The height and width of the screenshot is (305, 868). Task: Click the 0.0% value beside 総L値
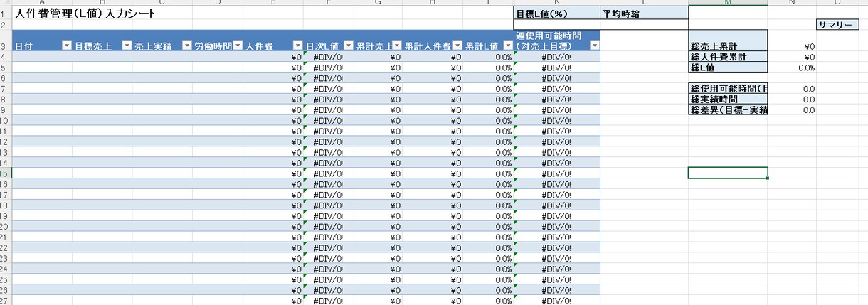pyautogui.click(x=792, y=68)
